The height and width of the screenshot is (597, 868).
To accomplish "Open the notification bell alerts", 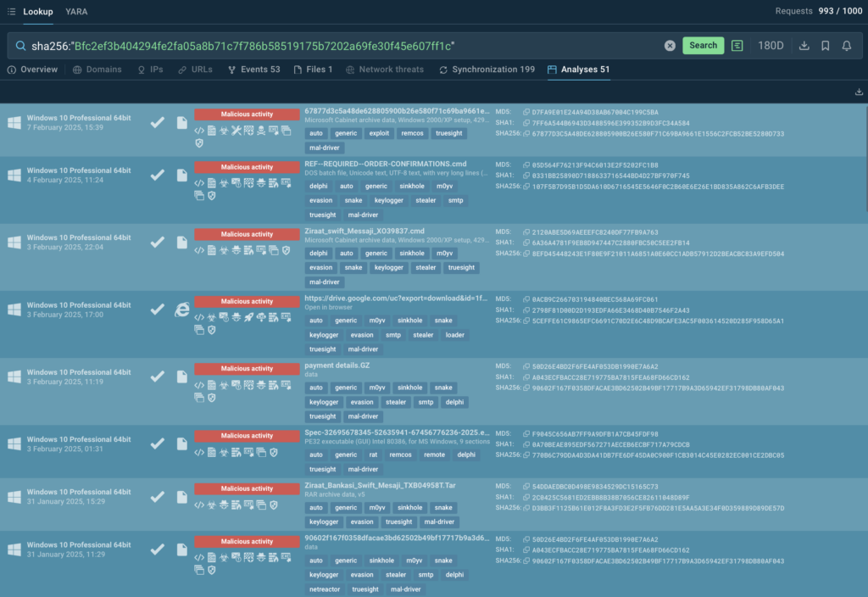I will click(x=846, y=46).
